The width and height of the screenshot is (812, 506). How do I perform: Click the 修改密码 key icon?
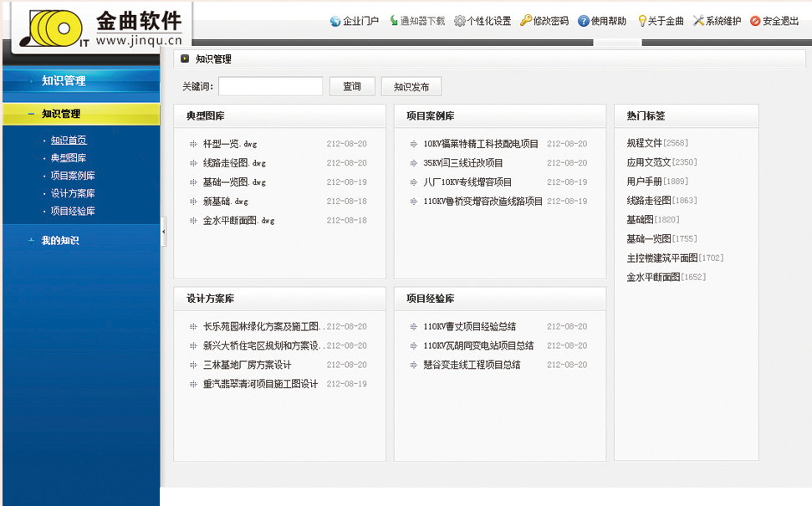click(x=526, y=21)
